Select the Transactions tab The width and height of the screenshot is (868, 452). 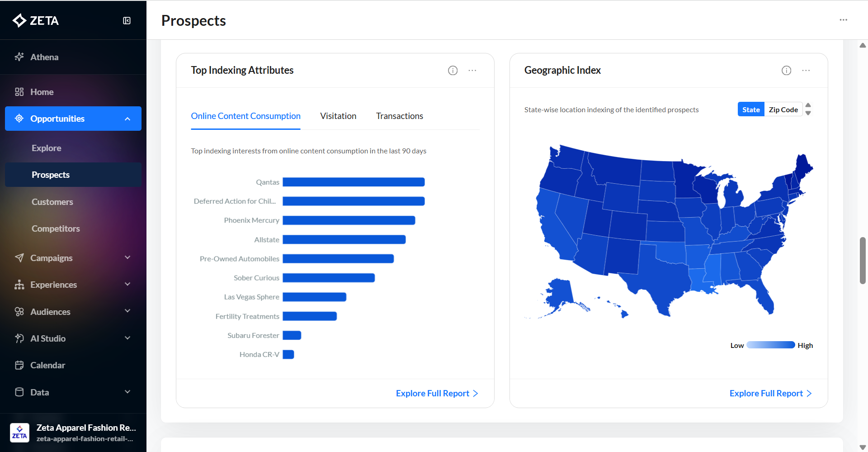399,116
